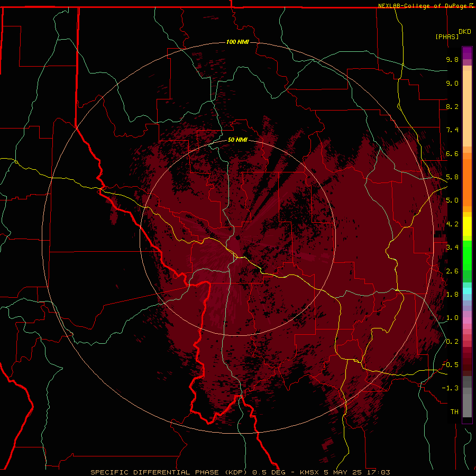Select the 100 NMI range ring label
Screen dimensions: 476x476
tap(237, 42)
